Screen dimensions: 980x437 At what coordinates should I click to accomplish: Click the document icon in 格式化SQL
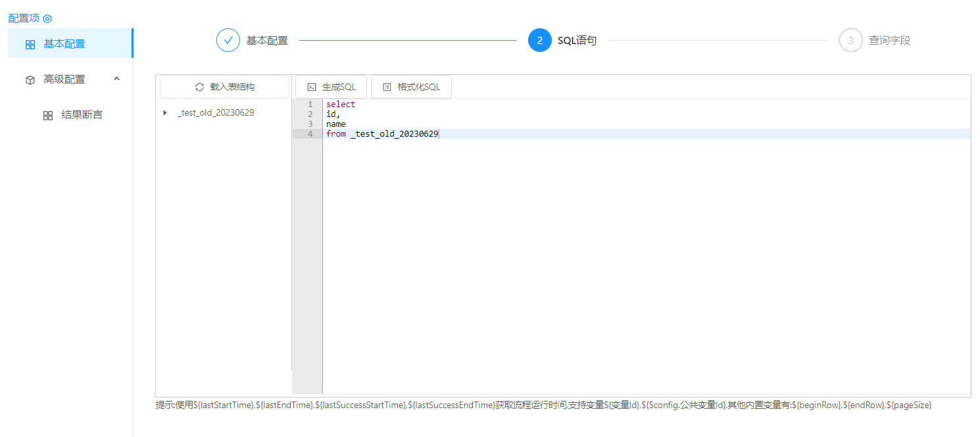coord(387,87)
